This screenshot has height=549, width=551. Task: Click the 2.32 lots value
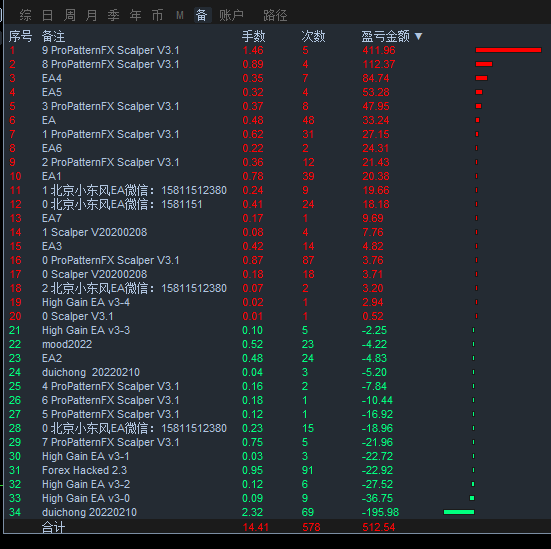click(x=252, y=512)
